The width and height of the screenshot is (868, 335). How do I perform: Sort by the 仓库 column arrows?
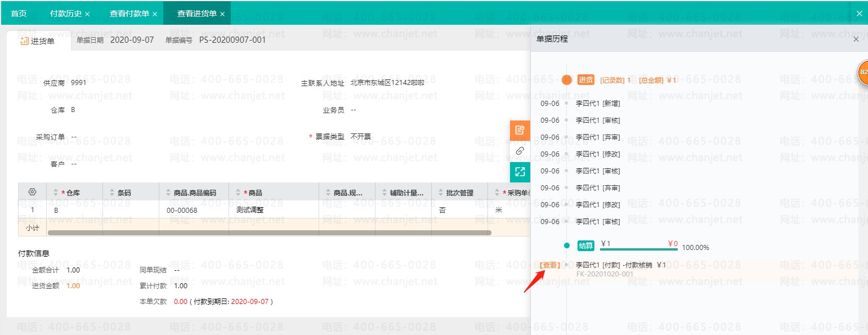[x=56, y=193]
